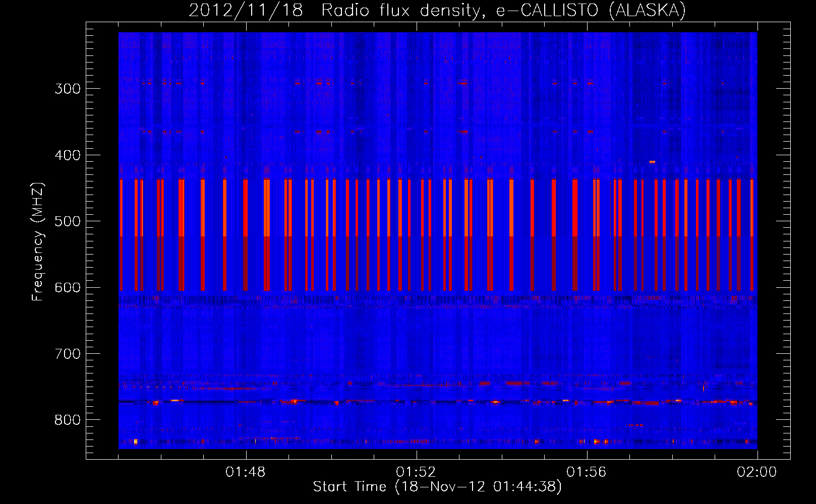Click the 300 frequency tick label
This screenshot has height=504, width=816.
click(68, 89)
